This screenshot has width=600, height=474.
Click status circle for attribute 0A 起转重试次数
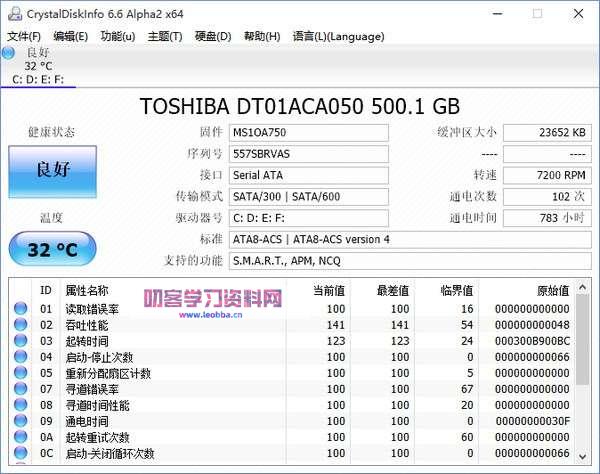(x=21, y=437)
